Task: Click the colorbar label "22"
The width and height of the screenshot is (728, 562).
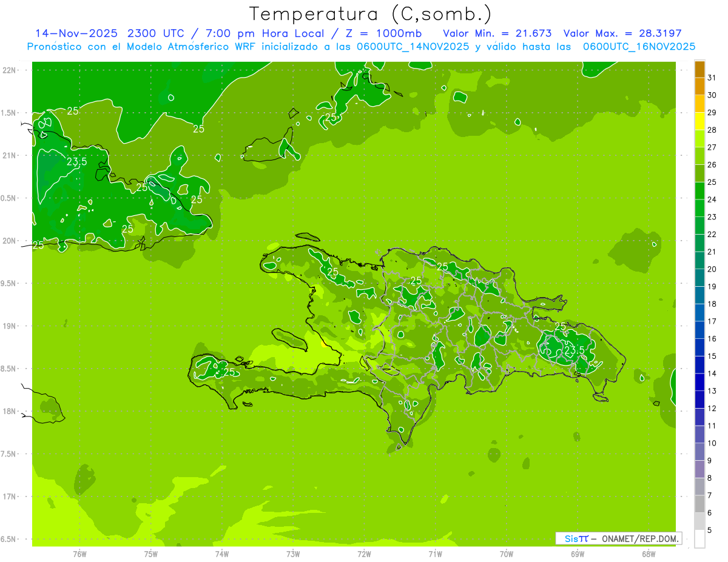Action: 712,234
